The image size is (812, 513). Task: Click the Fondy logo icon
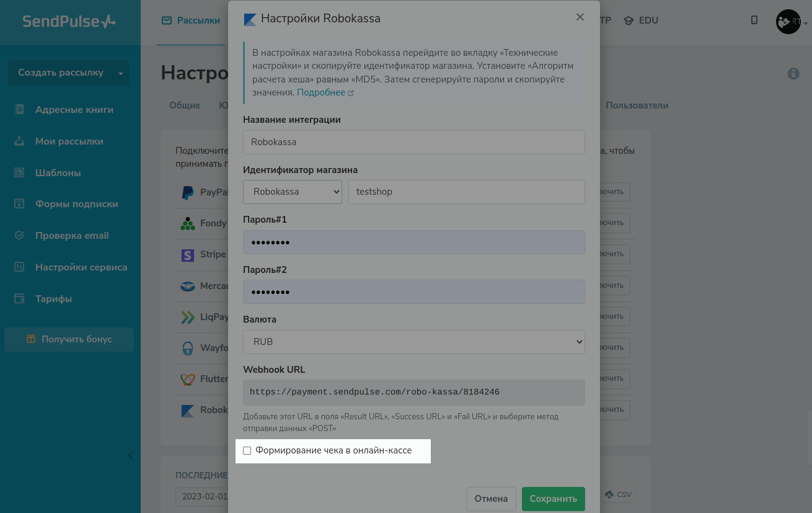tap(187, 223)
